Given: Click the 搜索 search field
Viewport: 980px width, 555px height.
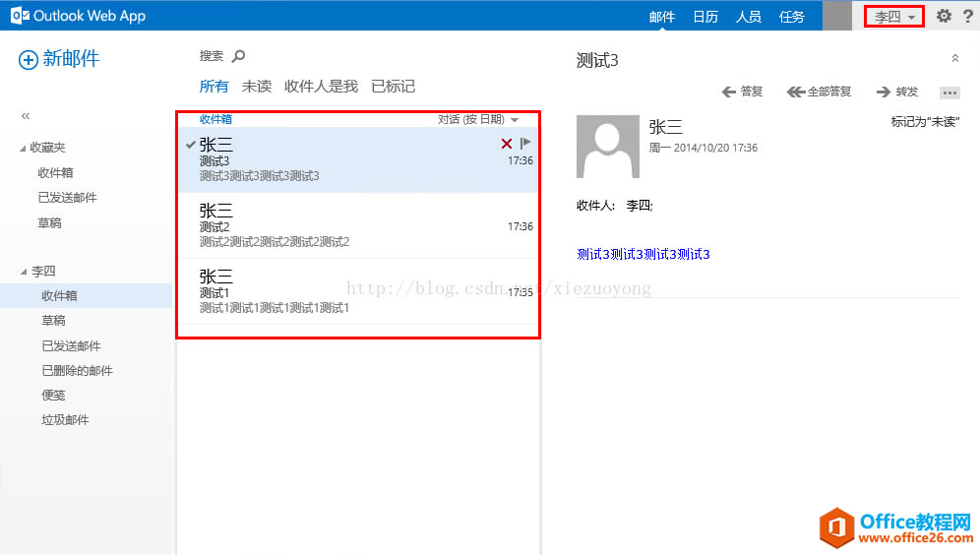Looking at the screenshot, I should tap(212, 56).
